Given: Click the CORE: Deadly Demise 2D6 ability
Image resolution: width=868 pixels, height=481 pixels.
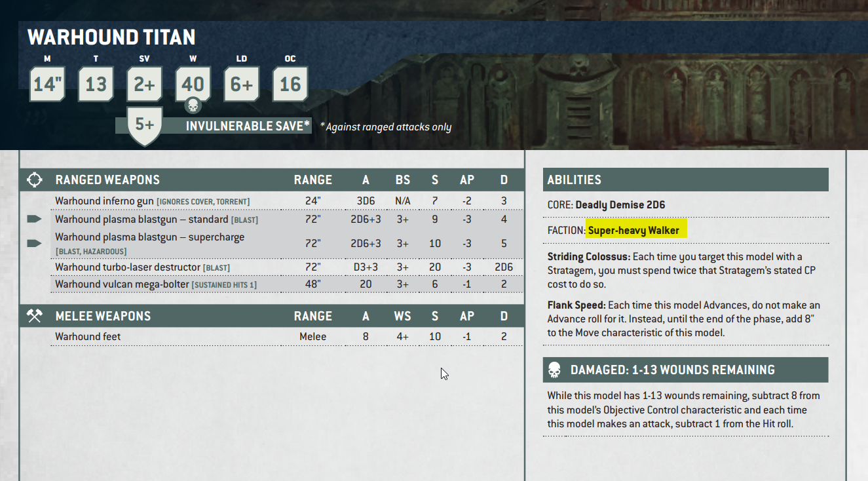Looking at the screenshot, I should click(x=606, y=205).
